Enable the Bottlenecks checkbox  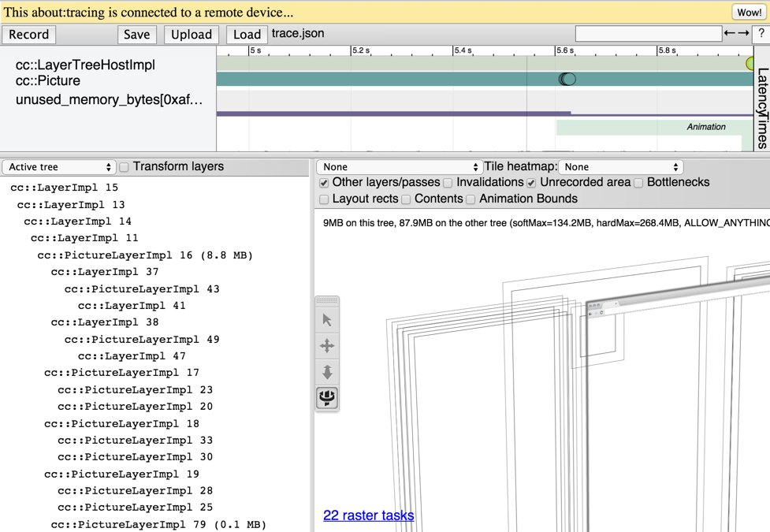[x=638, y=183]
